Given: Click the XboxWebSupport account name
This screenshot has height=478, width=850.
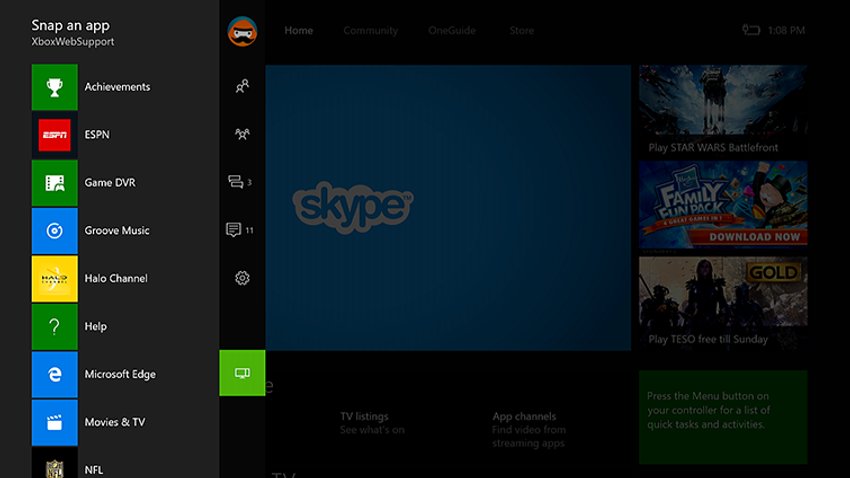Looking at the screenshot, I should pos(73,42).
